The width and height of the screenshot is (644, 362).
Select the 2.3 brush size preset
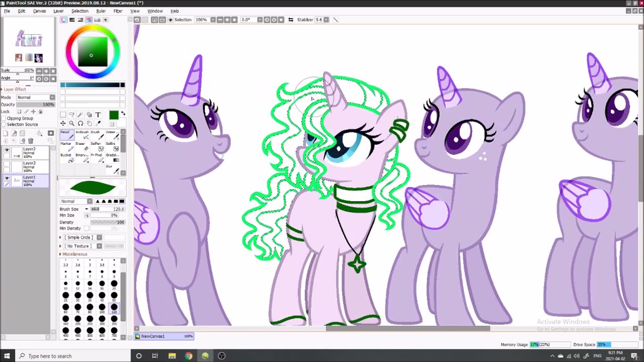(x=65, y=263)
